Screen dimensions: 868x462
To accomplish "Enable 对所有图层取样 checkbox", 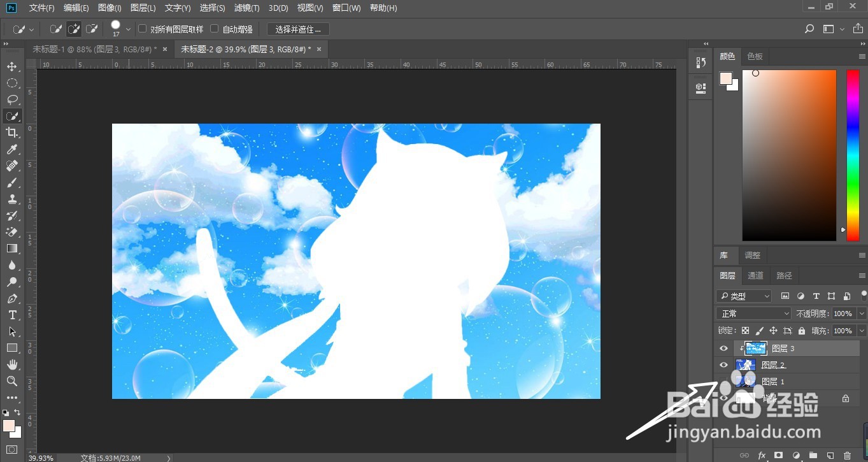I will click(143, 29).
